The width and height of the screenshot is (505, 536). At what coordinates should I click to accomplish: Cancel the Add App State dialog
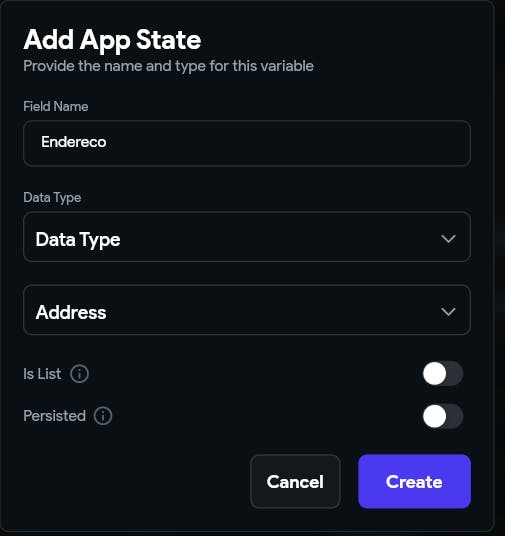[x=295, y=481]
